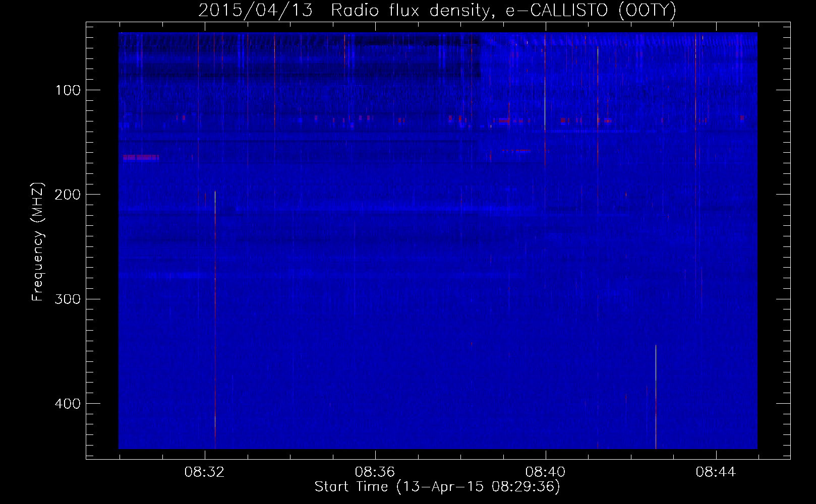Click the 100 frequency tick label
This screenshot has width=816, height=504.
pos(68,90)
